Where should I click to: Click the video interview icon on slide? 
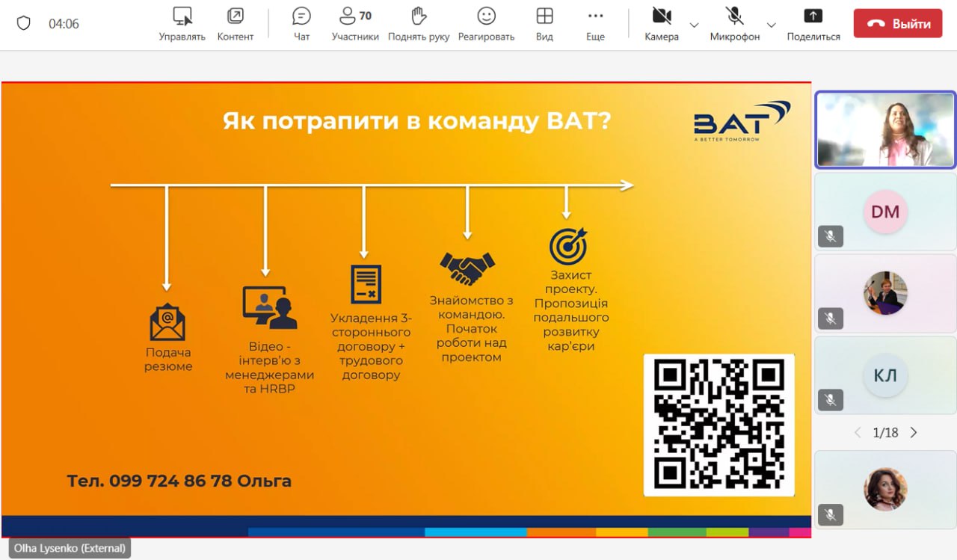tap(270, 308)
